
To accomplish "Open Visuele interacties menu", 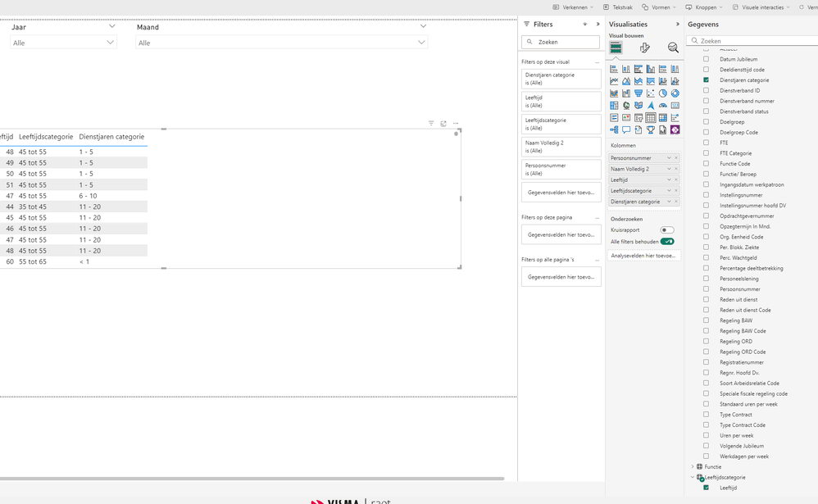I will [761, 7].
